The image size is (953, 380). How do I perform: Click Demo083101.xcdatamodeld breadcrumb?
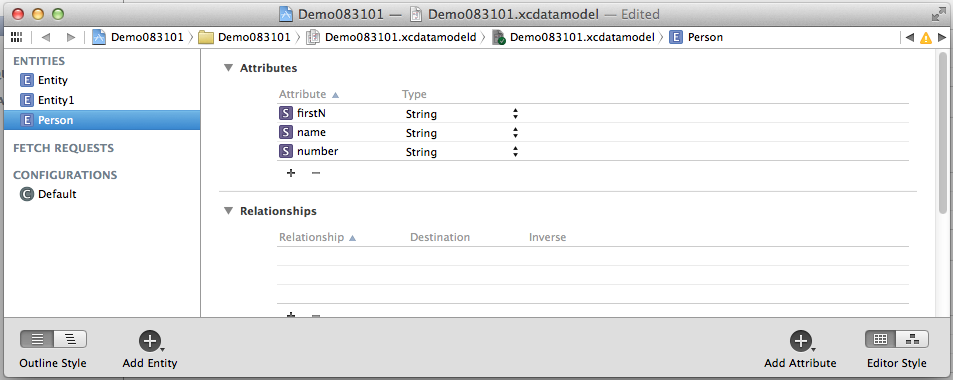click(391, 37)
